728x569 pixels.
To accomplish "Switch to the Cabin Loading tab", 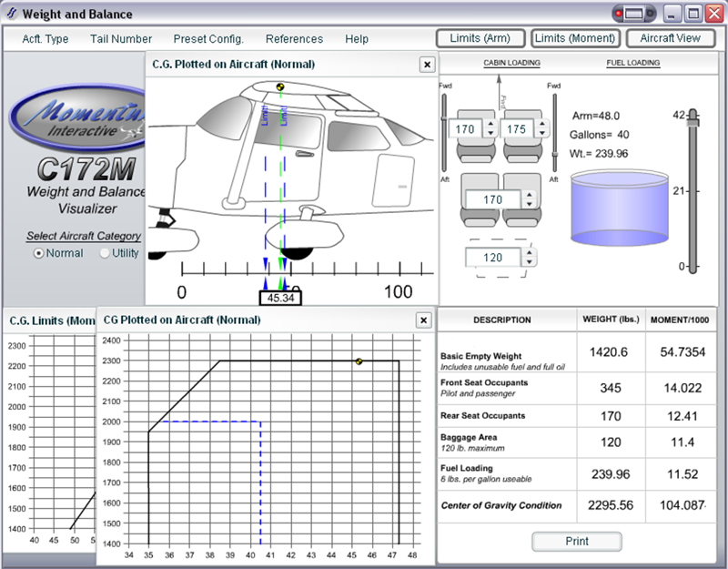I will click(511, 63).
